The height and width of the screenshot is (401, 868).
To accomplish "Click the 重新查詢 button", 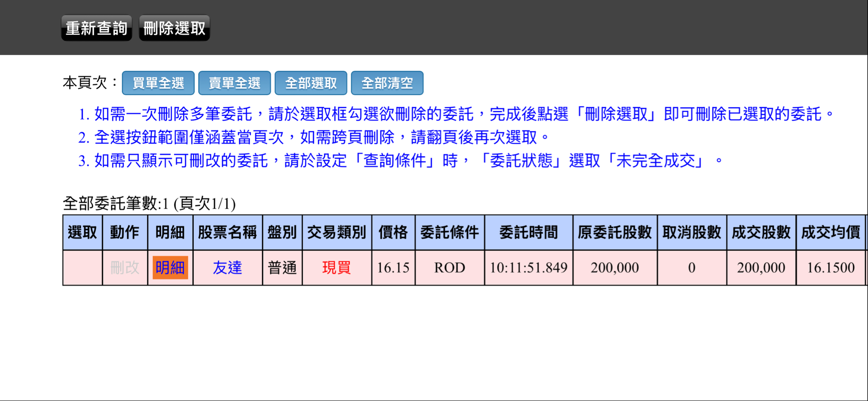I will pos(97,28).
